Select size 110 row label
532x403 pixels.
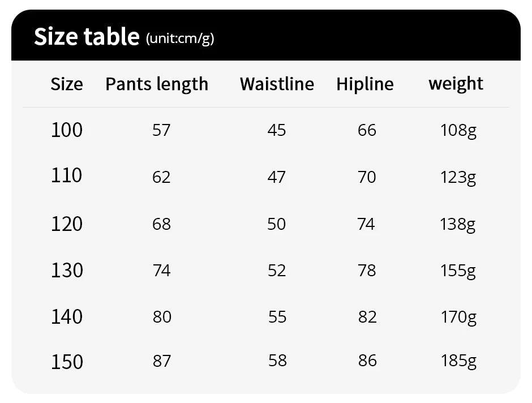coord(67,176)
